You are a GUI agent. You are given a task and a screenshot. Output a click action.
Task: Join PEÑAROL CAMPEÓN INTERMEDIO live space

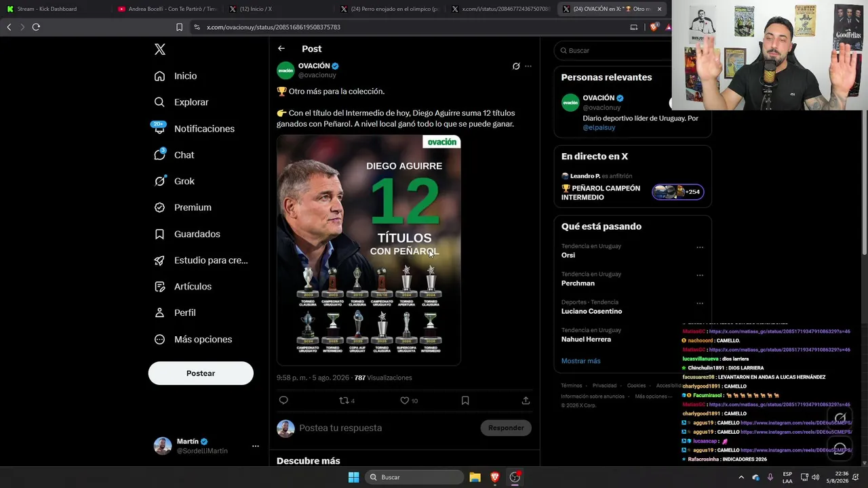pyautogui.click(x=601, y=192)
